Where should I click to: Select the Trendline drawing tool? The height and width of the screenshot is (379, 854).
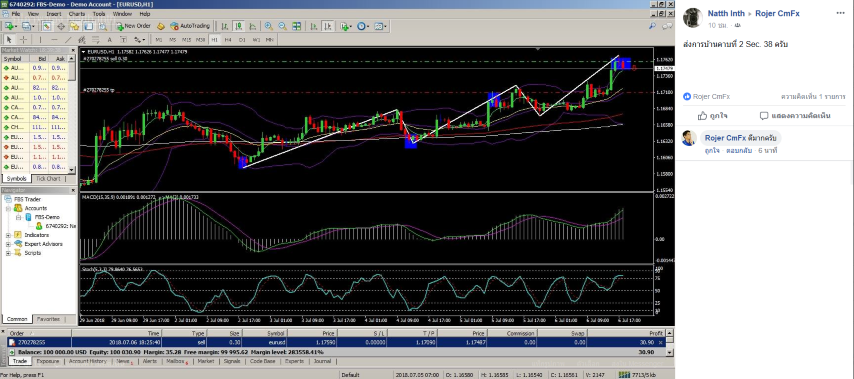[x=68, y=40]
